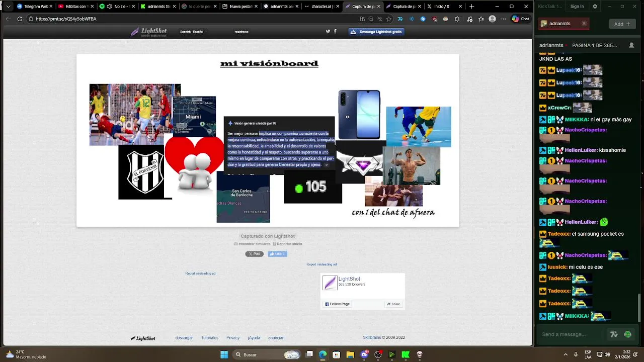Viewport: 644px width, 362px height.
Task: Click Report misleading ad above LightShot widget
Action: tap(321, 264)
